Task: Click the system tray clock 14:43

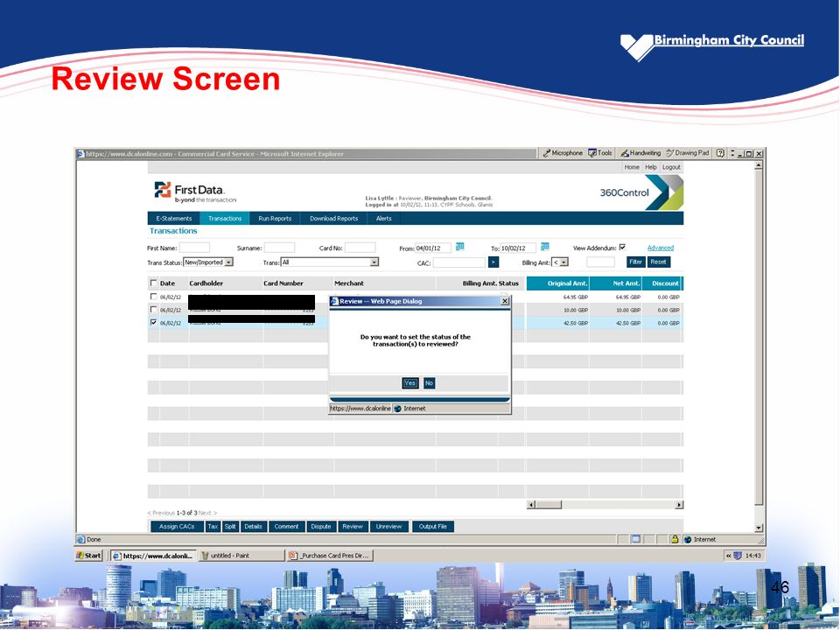Action: coord(752,556)
